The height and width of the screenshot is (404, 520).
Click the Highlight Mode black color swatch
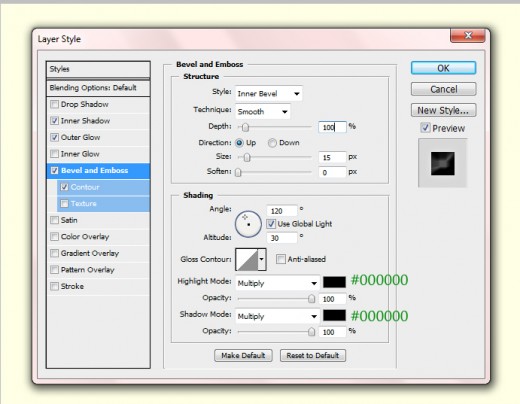point(334,282)
